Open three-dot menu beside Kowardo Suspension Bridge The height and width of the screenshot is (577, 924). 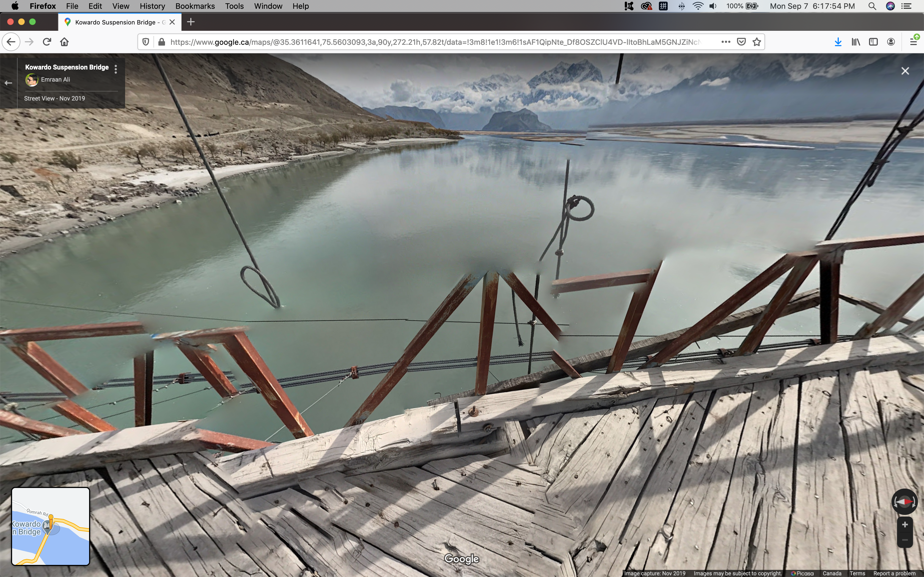coord(116,69)
